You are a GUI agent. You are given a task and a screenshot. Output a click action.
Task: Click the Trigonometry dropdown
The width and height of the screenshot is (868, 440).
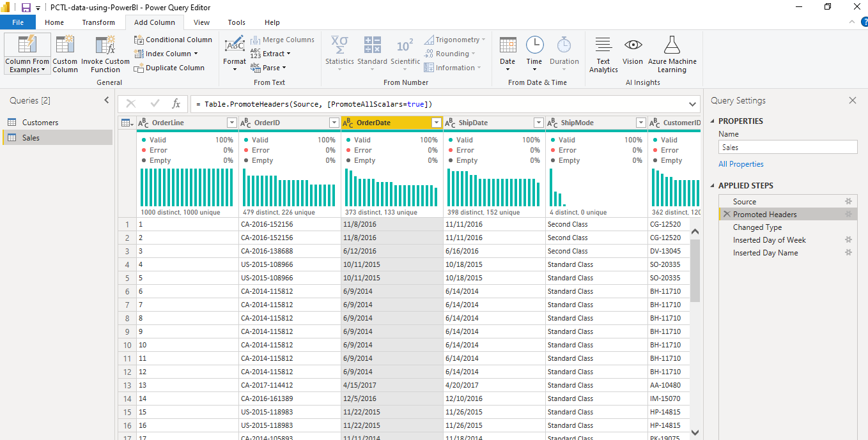[454, 40]
